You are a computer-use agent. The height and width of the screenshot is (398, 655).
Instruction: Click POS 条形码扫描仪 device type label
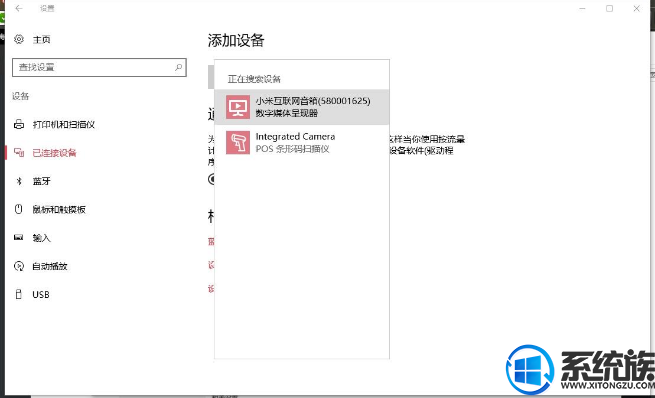pyautogui.click(x=292, y=149)
